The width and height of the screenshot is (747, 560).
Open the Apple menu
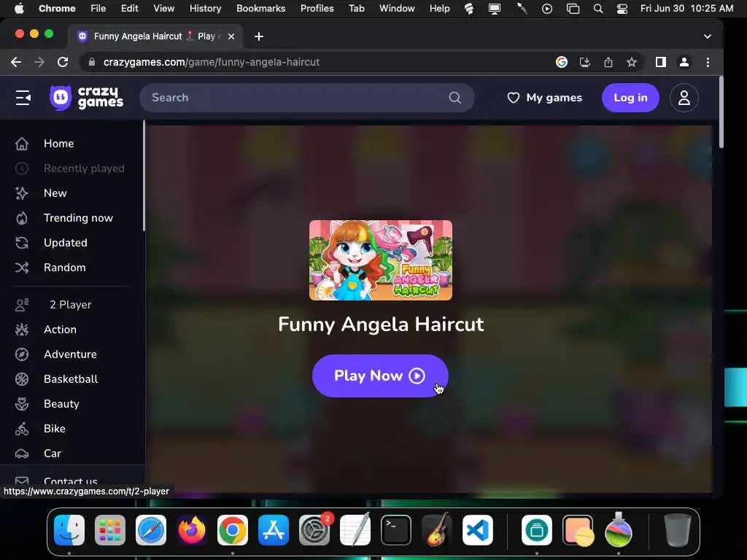tap(19, 8)
